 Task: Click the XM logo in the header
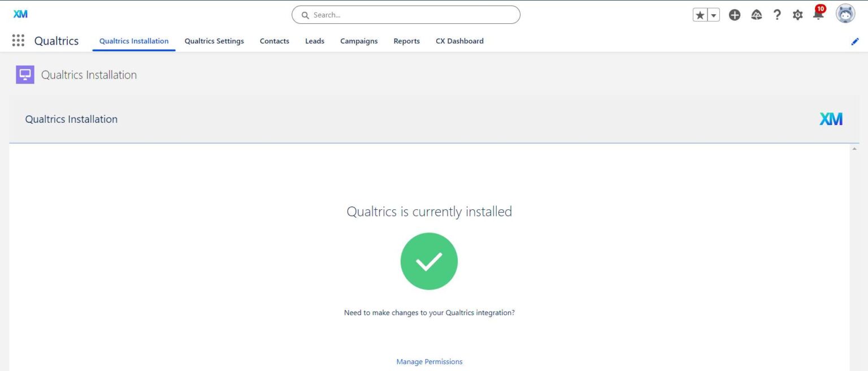pyautogui.click(x=21, y=14)
